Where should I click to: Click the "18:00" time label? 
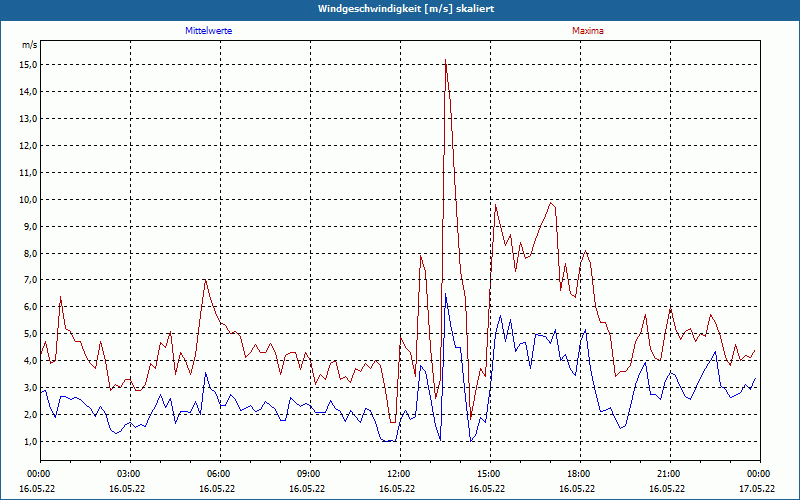click(580, 474)
